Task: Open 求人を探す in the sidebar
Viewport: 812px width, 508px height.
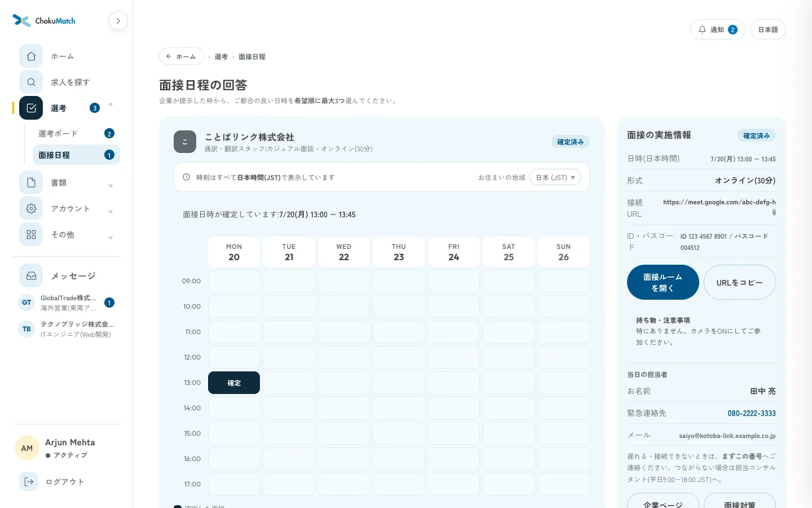Action: pos(70,82)
